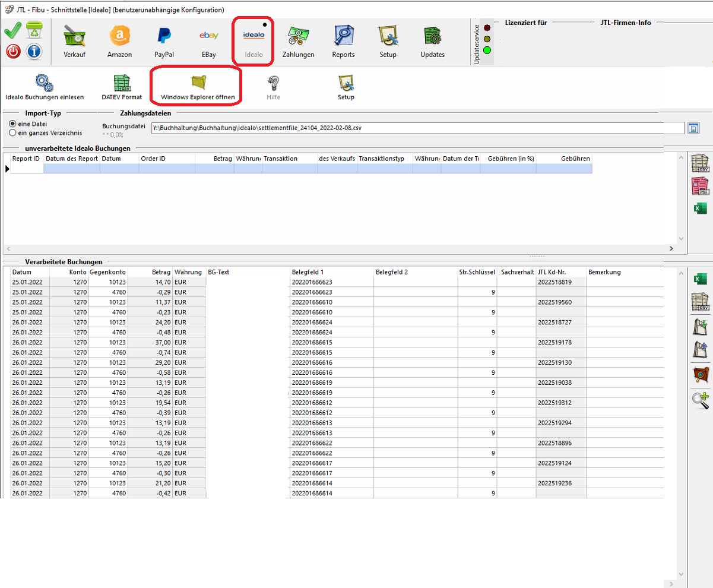Select 'ein ganzes Verzeichnis' radio option
This screenshot has height=588, width=713.
pos(12,133)
